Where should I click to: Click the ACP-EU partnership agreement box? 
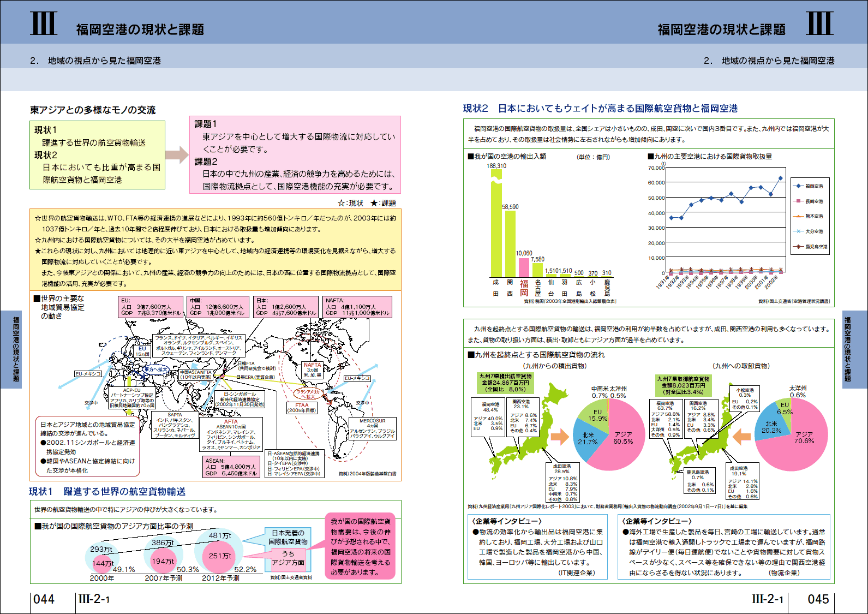132,398
